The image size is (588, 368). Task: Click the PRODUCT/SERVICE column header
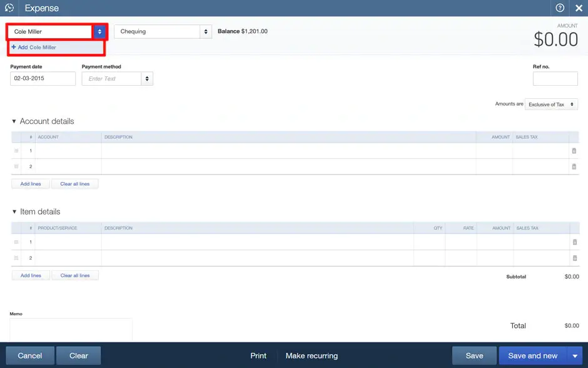[x=58, y=228]
